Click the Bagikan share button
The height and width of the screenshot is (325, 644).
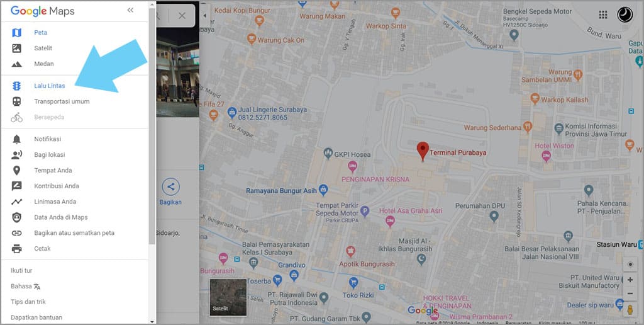click(x=170, y=186)
